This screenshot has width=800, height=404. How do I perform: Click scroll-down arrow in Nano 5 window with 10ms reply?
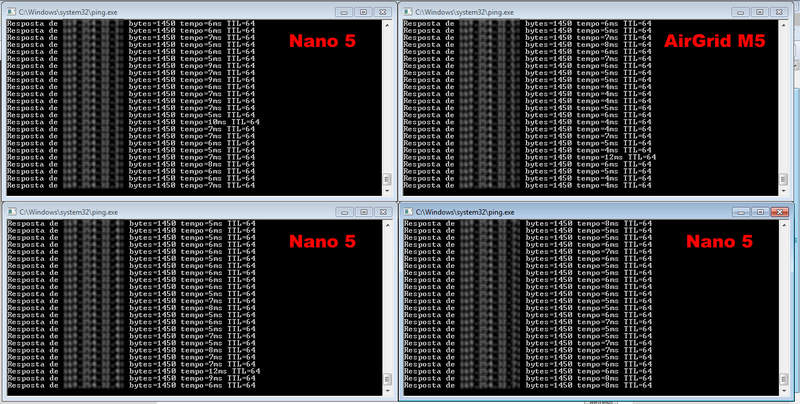(387, 191)
